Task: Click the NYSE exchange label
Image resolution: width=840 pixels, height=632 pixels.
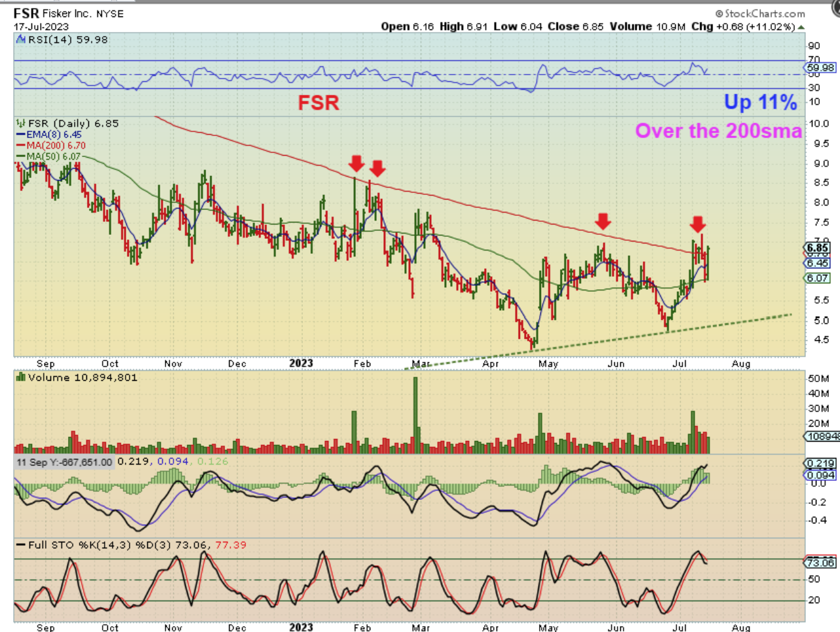Action: (x=110, y=14)
